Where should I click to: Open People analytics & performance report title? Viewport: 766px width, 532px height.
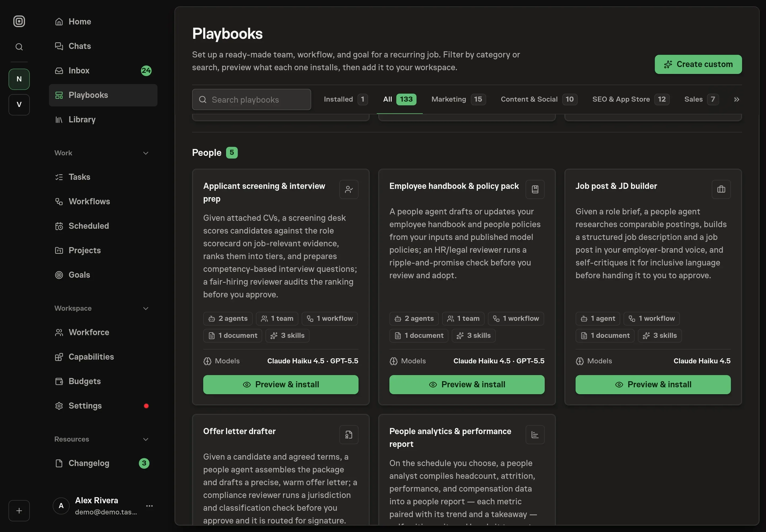click(450, 438)
